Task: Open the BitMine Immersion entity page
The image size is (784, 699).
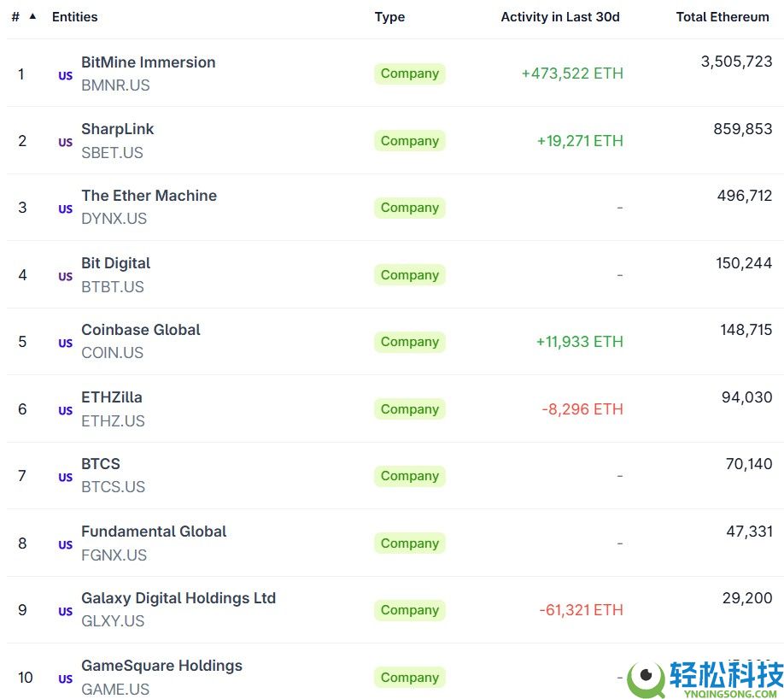Action: click(148, 62)
